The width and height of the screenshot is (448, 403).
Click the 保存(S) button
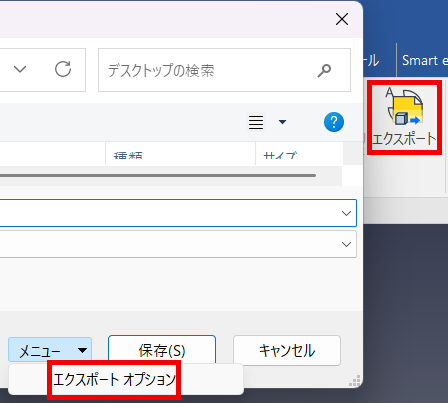point(162,350)
